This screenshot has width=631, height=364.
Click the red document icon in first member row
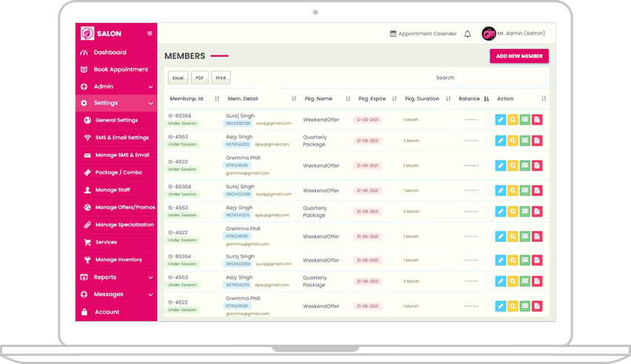tap(537, 119)
